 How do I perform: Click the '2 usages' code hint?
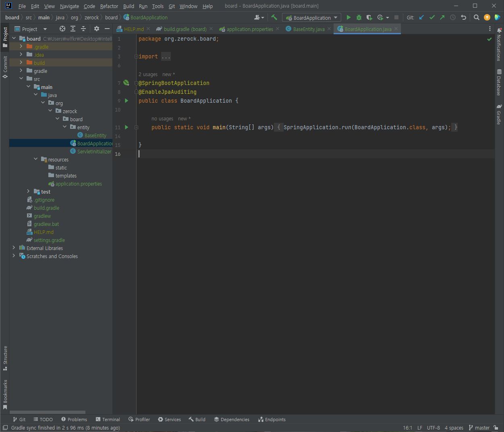click(148, 74)
